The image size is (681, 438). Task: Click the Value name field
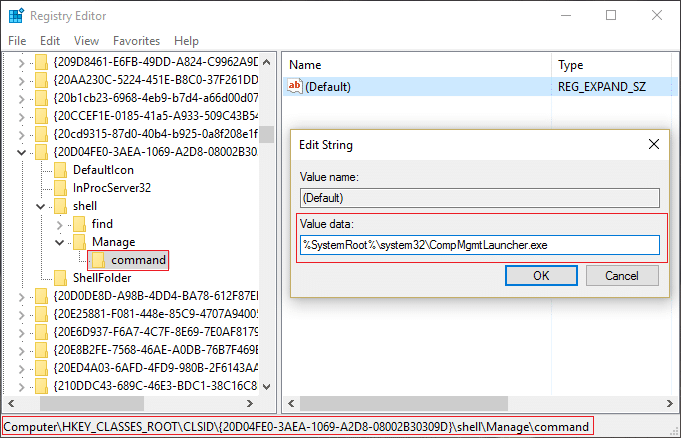[480, 198]
